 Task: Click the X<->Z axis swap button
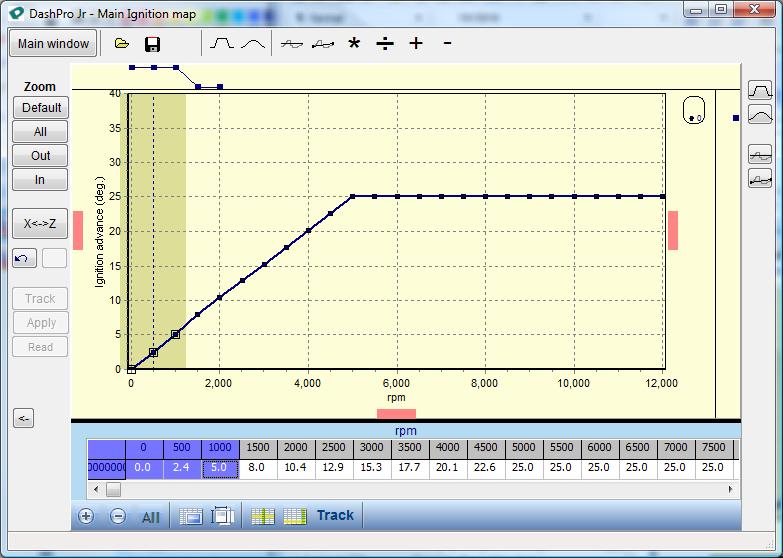point(40,224)
